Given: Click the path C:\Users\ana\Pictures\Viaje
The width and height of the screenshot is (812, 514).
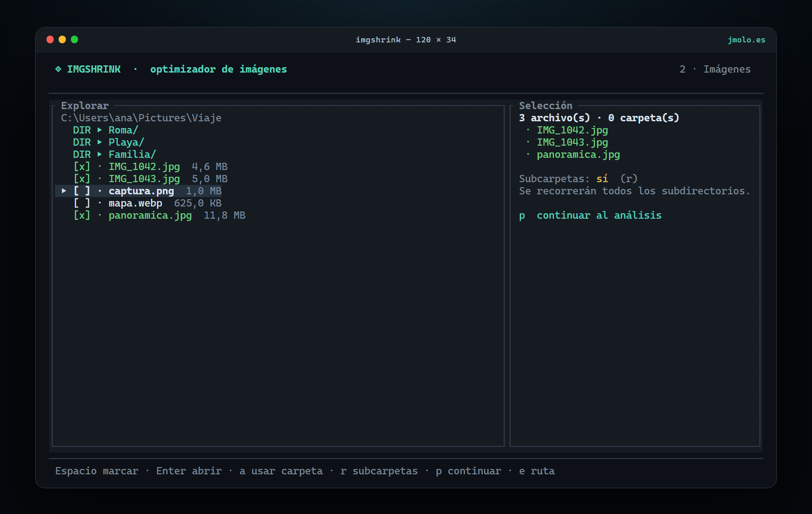Looking at the screenshot, I should pos(141,118).
